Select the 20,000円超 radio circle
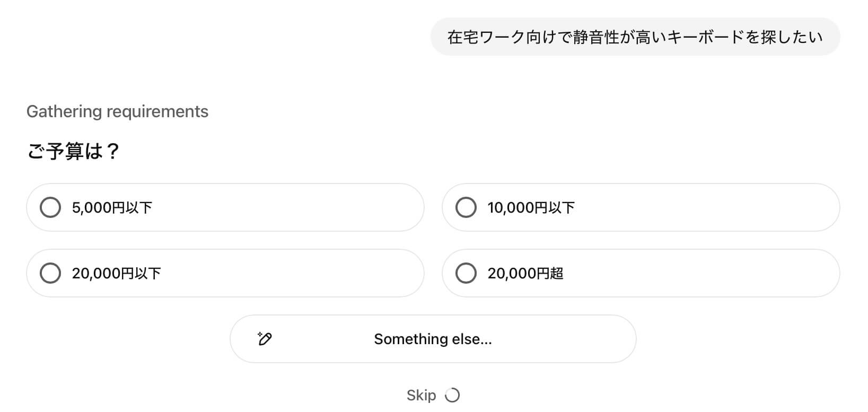Screen dimensions: 868x412 click(466, 273)
